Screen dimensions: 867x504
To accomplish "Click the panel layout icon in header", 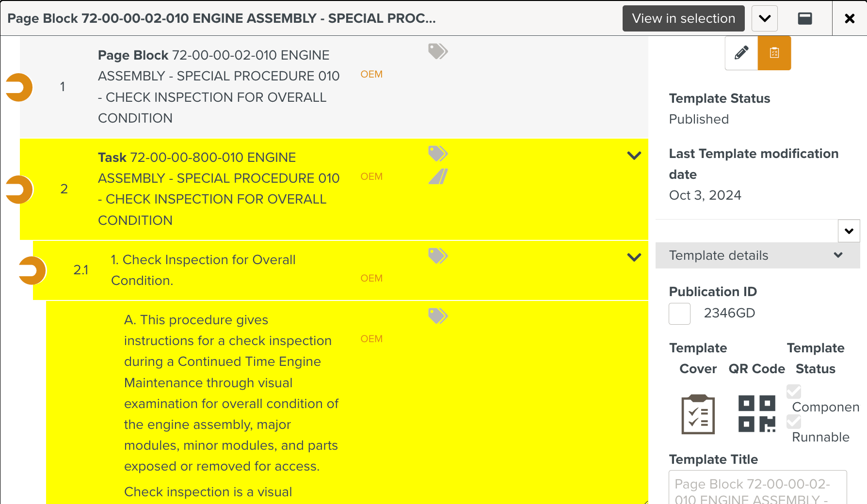I will (805, 18).
